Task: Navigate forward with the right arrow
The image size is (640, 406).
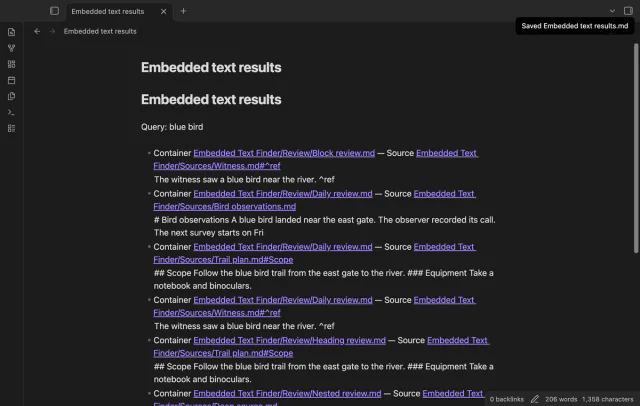Action: click(x=52, y=31)
